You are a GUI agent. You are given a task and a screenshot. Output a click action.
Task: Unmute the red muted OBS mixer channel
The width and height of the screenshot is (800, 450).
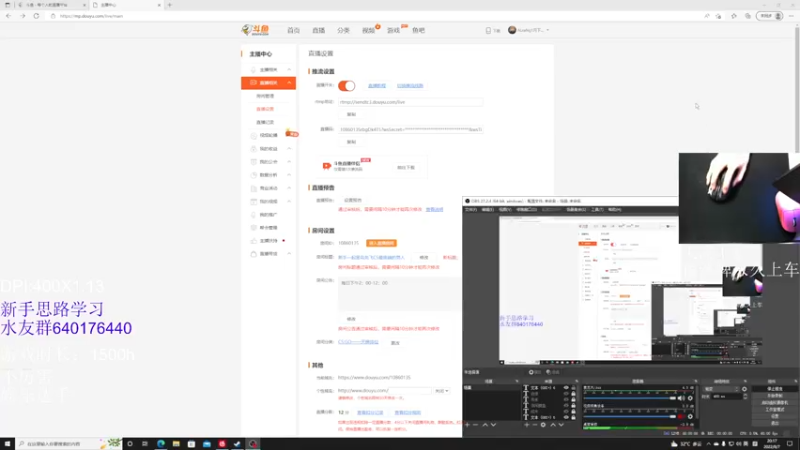[x=681, y=416]
